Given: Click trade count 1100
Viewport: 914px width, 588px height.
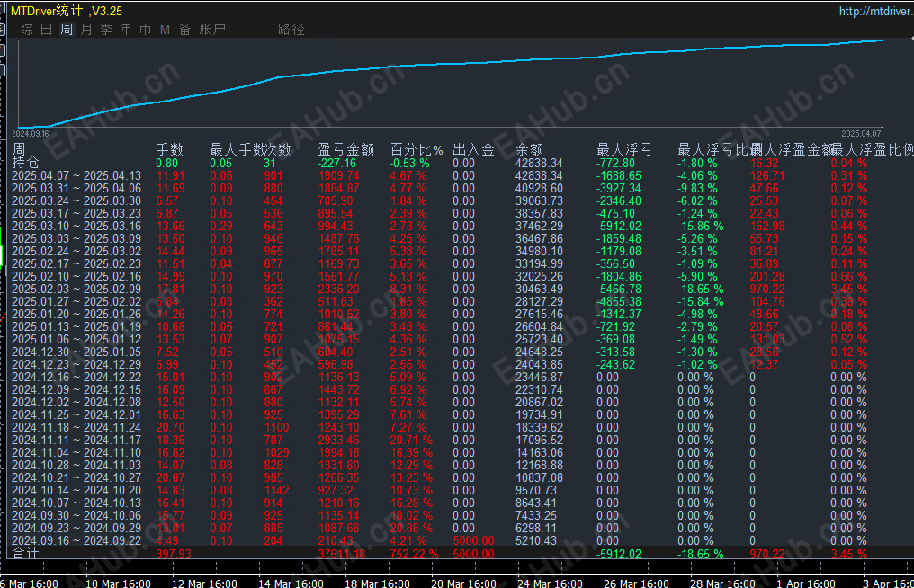Looking at the screenshot, I should pos(276,427).
